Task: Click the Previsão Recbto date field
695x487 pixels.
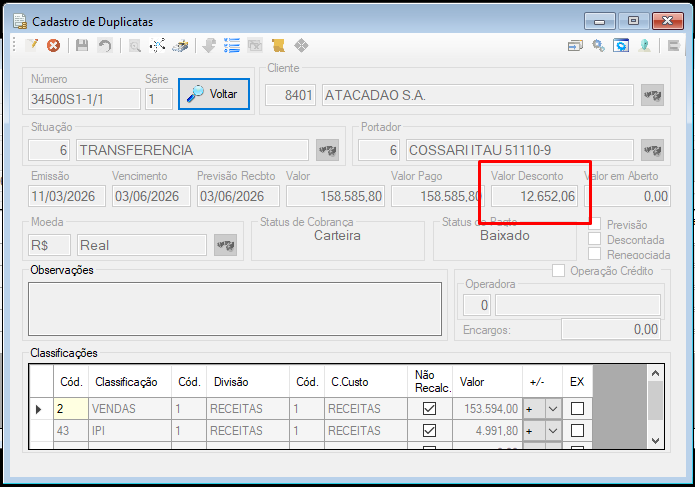Action: coord(238,196)
